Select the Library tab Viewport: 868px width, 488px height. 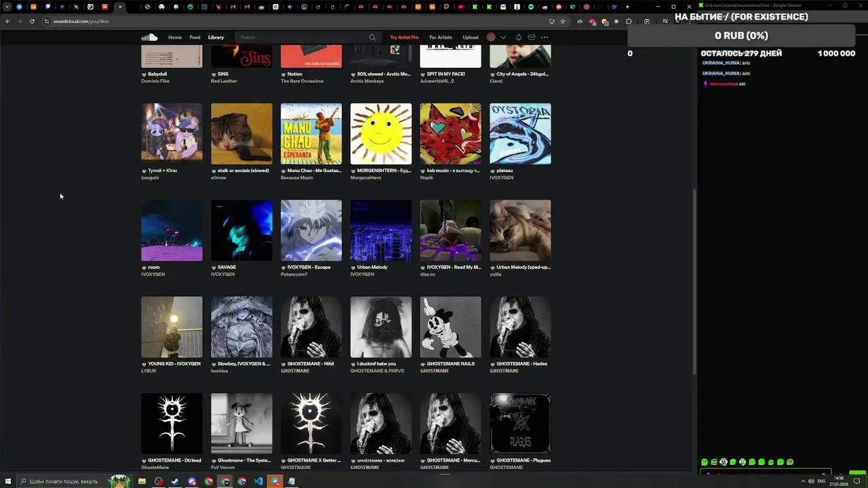tap(216, 37)
